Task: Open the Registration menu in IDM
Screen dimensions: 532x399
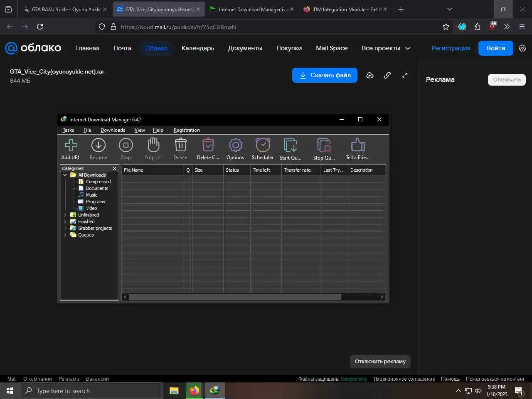Action: tap(187, 130)
